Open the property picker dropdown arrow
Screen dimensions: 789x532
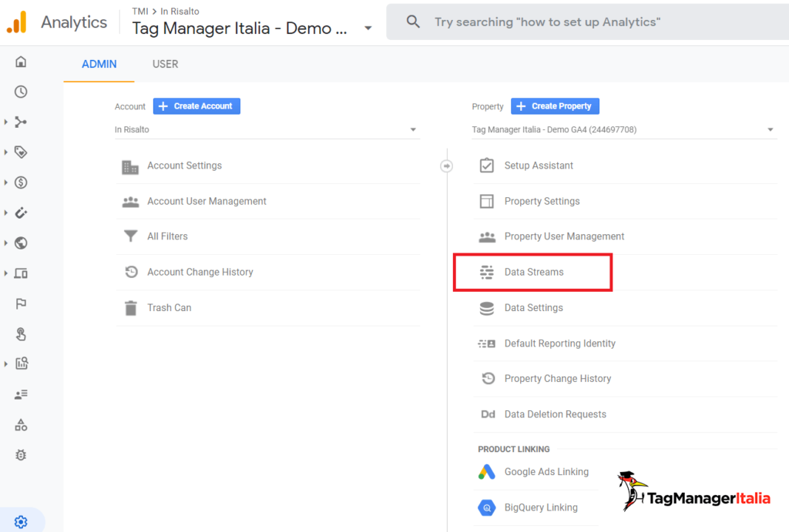pos(368,28)
